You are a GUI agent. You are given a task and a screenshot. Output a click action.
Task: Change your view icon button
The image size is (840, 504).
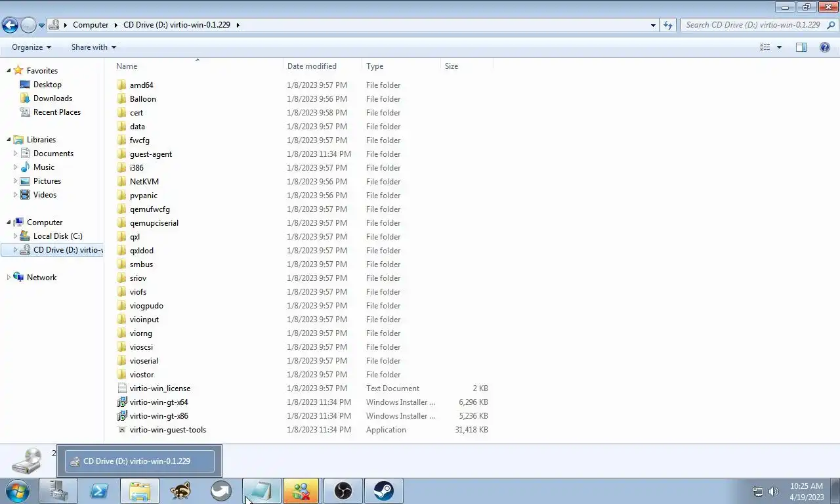pos(765,47)
